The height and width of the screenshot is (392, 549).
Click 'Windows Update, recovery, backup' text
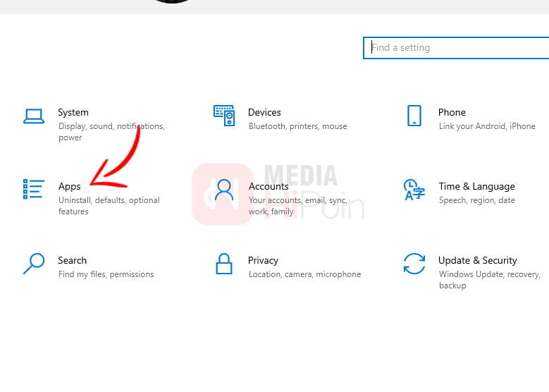click(490, 280)
